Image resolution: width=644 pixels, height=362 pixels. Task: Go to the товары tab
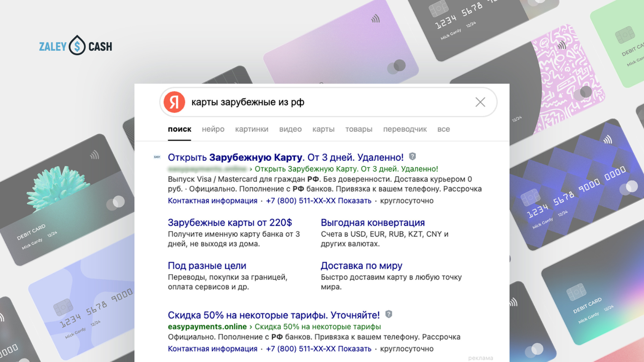(x=359, y=129)
